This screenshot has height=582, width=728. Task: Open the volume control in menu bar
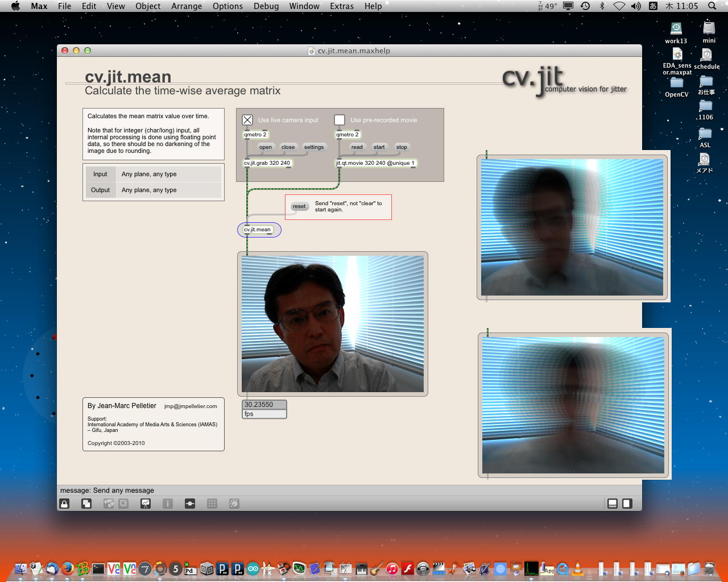pyautogui.click(x=636, y=6)
